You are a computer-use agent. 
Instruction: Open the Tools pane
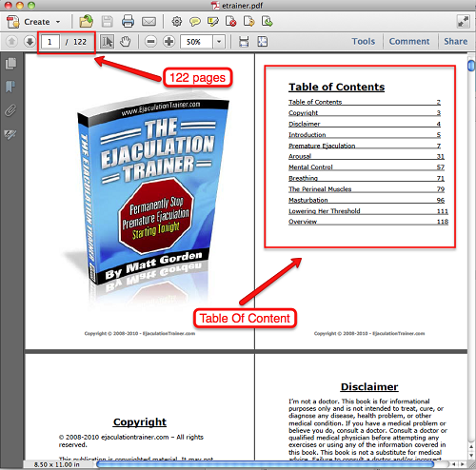364,42
